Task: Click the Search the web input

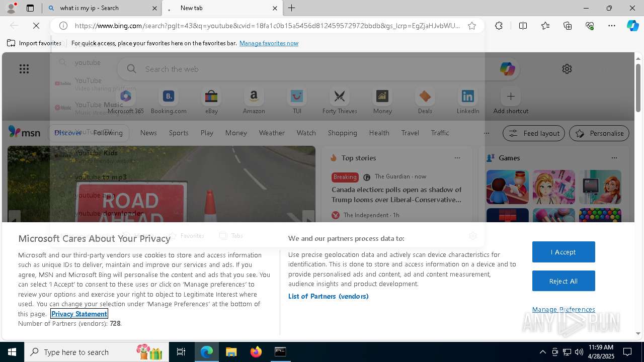Action: [x=318, y=69]
